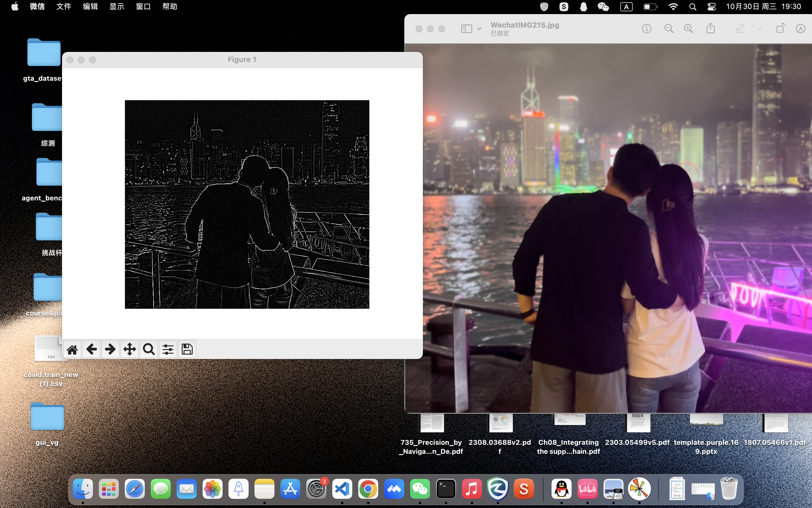Image resolution: width=812 pixels, height=508 pixels.
Task: Click the Sogou S icon in menu bar
Action: [564, 7]
